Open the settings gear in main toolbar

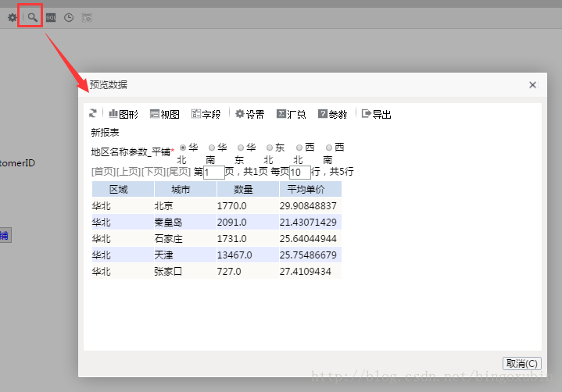point(13,17)
